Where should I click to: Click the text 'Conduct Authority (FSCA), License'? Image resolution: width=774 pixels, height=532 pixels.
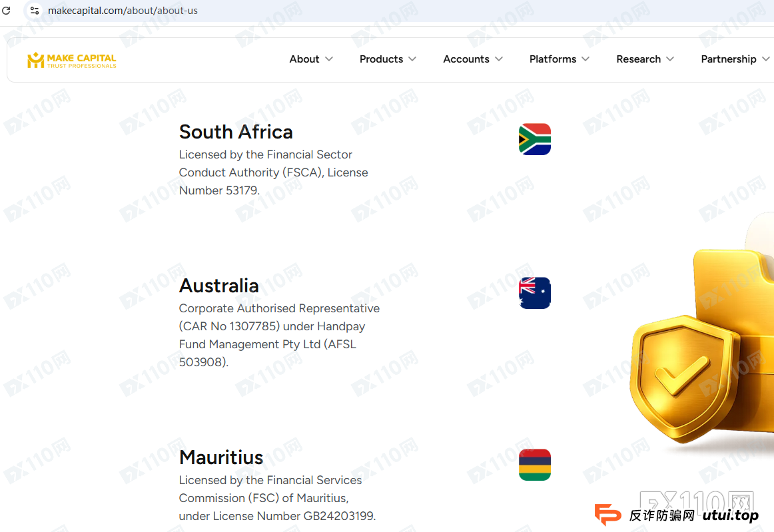point(274,172)
